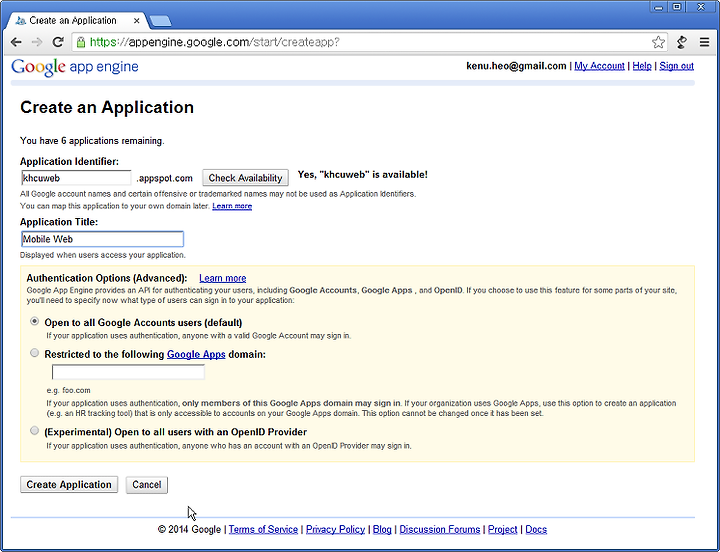Click the green padlock in address bar
This screenshot has height=552, width=720.
tap(81, 42)
